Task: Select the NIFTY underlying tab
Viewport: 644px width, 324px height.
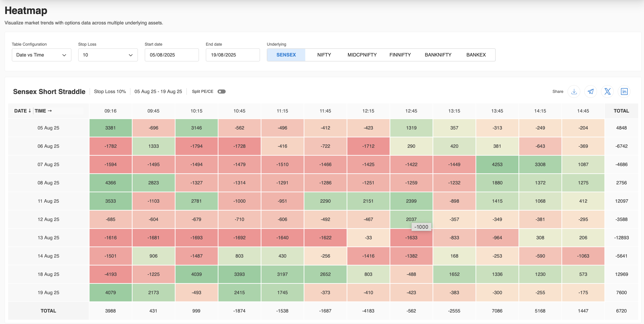Action: click(x=324, y=55)
